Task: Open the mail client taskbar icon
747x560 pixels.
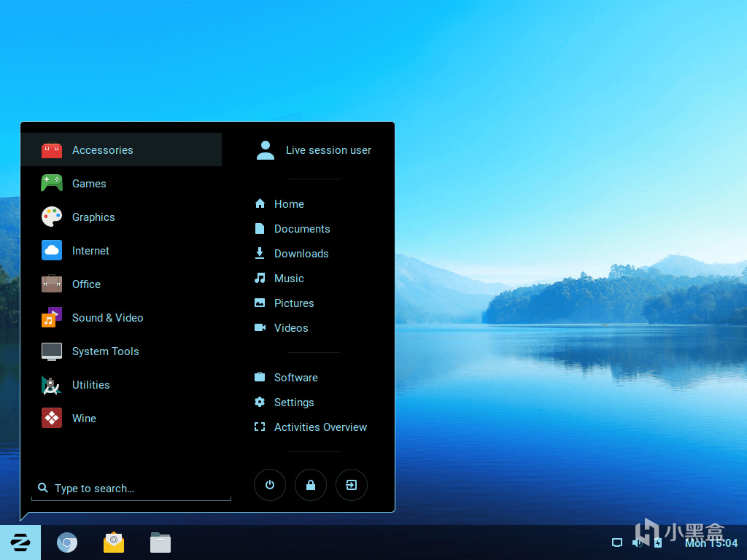Action: click(114, 542)
